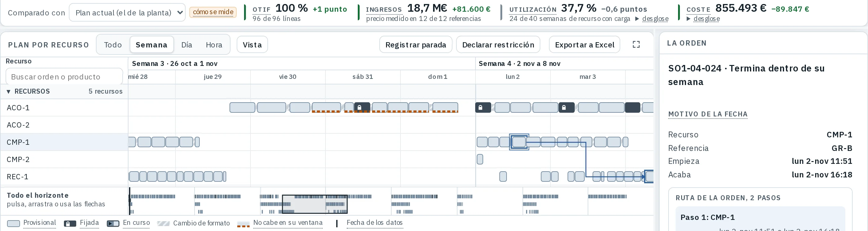Select the second locked ACO-1 block on lun 2

pos(566,107)
